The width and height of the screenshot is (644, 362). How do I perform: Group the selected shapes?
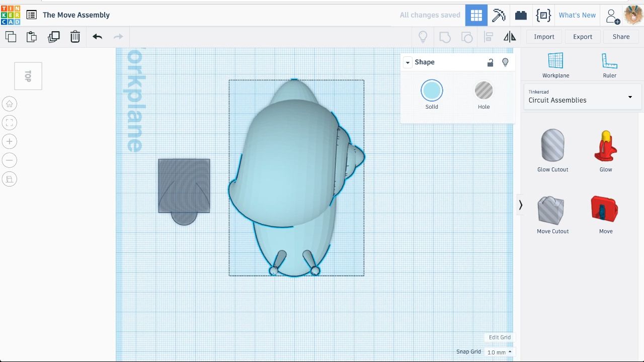[445, 37]
